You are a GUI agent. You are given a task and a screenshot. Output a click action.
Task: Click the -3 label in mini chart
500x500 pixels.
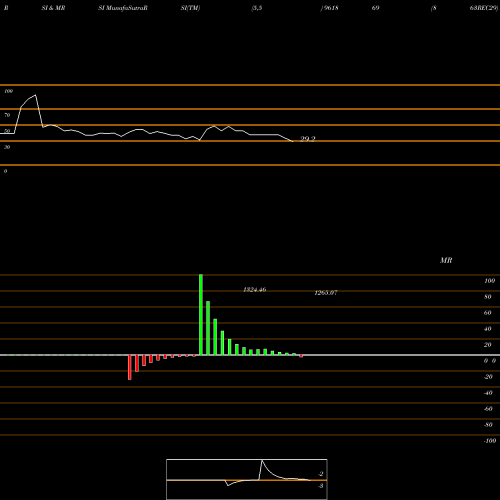tap(321, 486)
